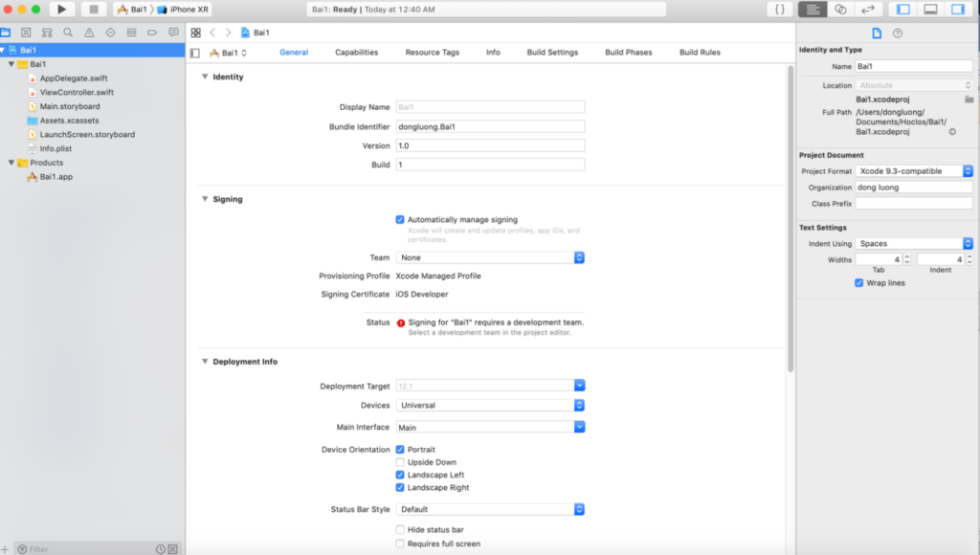Open the Team dropdown showing None
Viewport: 980px width, 555px height.
(489, 256)
